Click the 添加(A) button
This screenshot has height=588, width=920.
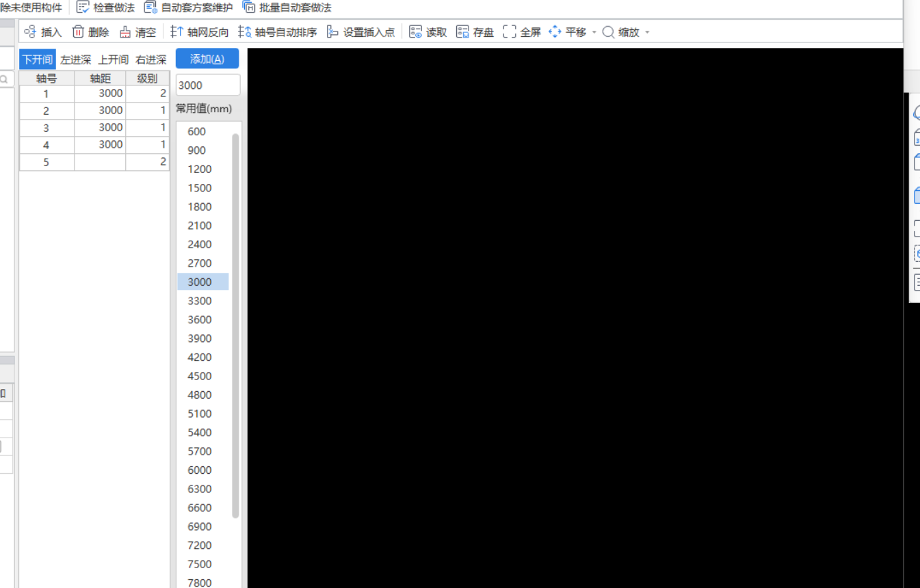click(x=207, y=59)
